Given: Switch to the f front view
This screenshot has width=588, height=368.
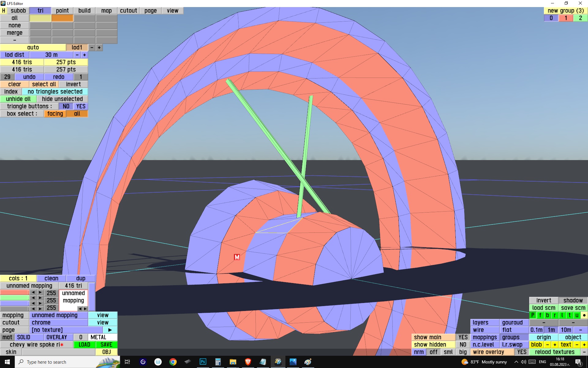Looking at the screenshot, I should tap(540, 315).
